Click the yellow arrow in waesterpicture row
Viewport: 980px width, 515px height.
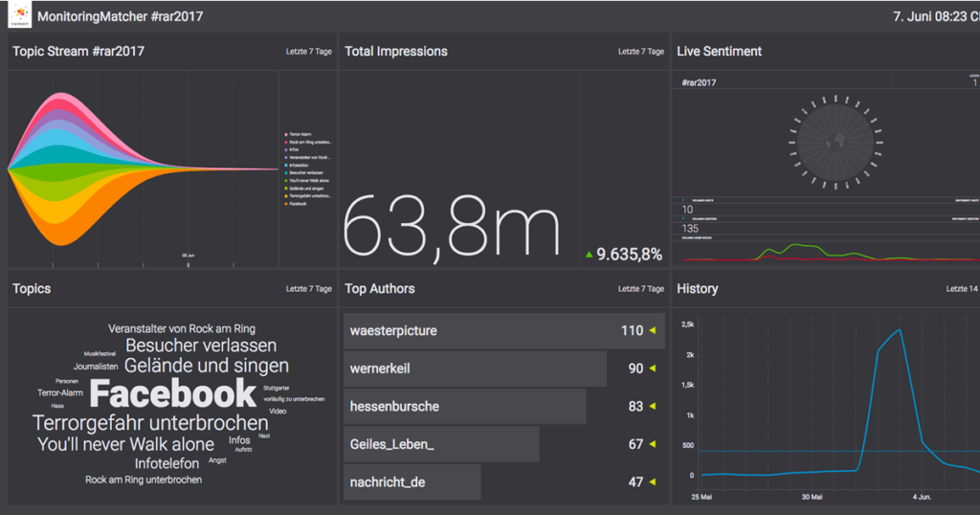pos(653,330)
